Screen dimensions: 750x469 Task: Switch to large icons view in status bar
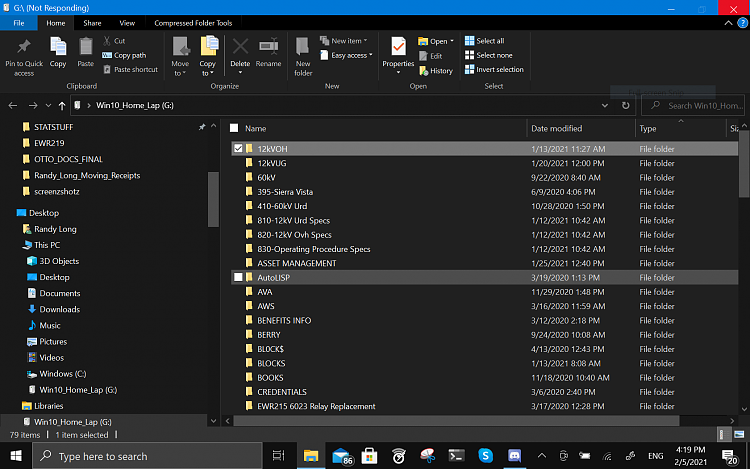[x=739, y=435]
